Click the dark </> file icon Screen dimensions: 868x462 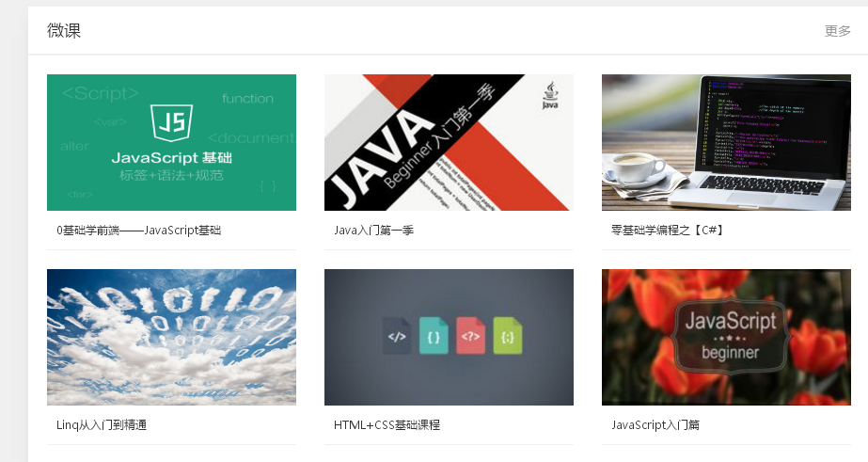397,336
